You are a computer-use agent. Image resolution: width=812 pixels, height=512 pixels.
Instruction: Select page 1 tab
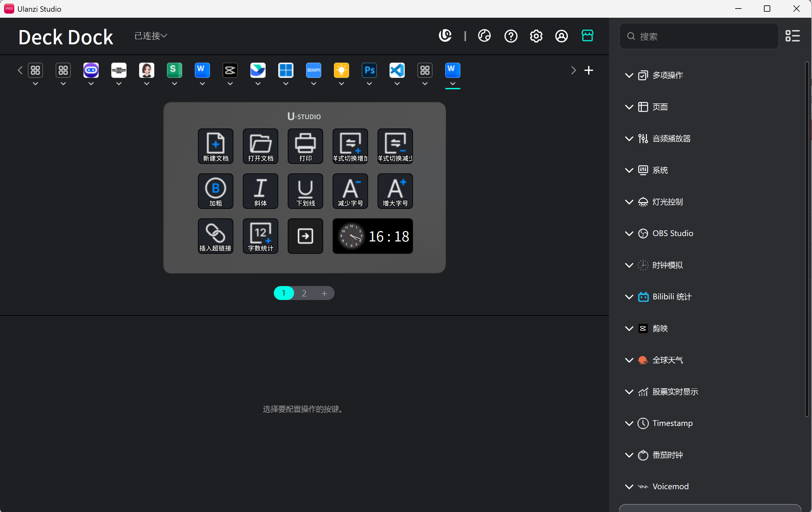[284, 293]
